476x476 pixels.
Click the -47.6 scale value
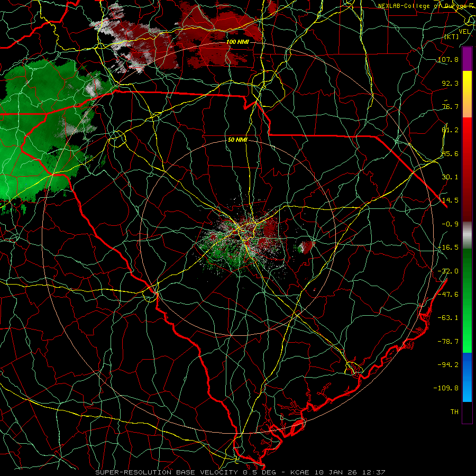click(x=448, y=295)
